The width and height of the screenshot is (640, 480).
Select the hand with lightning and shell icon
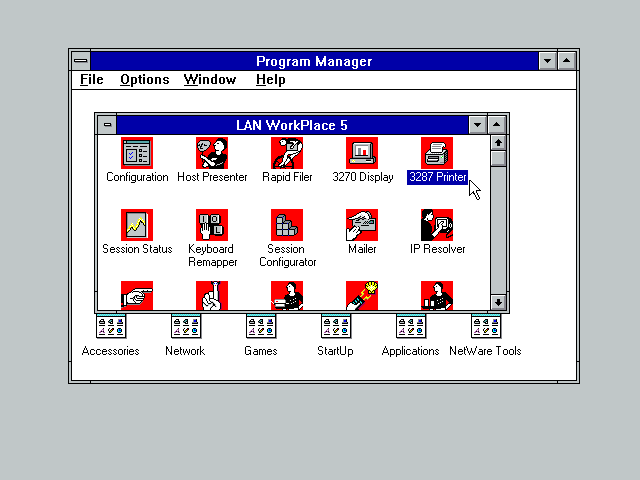362,296
